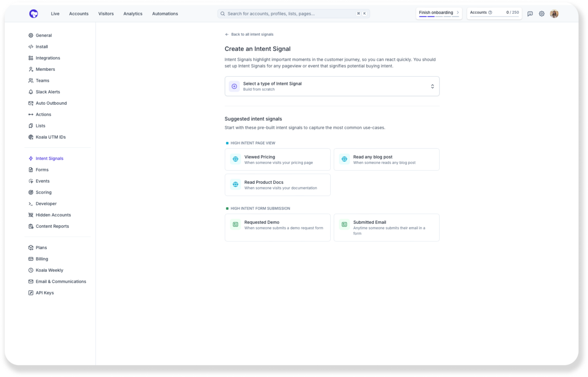Image resolution: width=588 pixels, height=377 pixels.
Task: Click the Auto Outbound sidebar icon
Action: (x=31, y=103)
